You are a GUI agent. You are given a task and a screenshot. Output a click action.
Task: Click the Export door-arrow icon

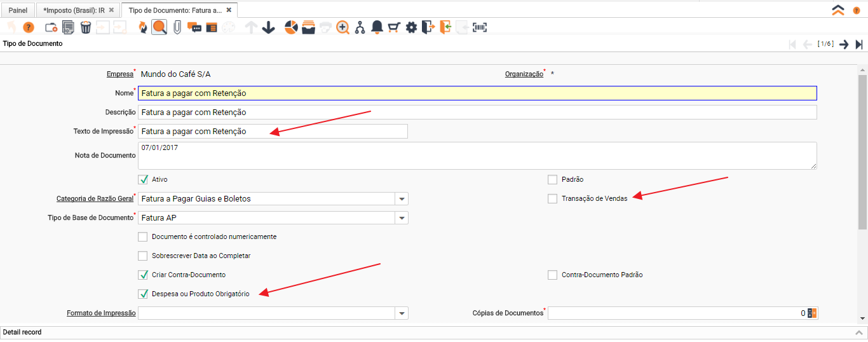coord(428,27)
